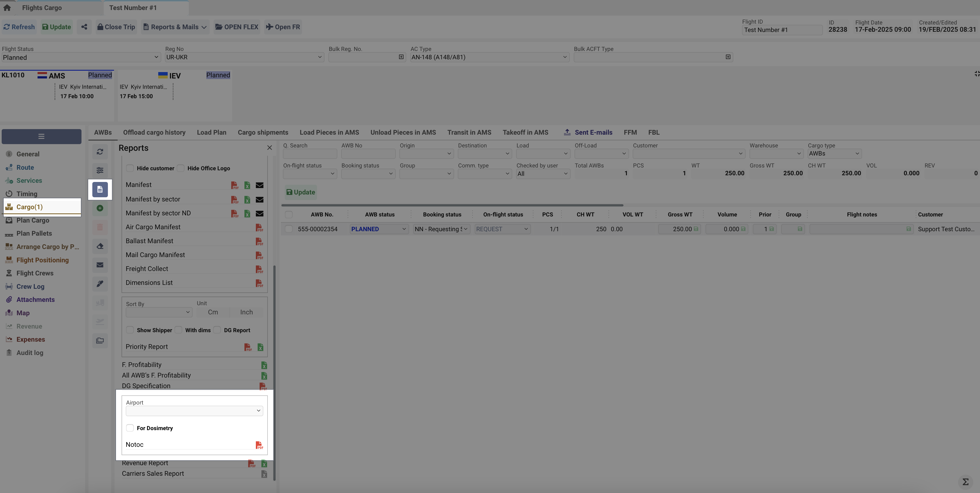
Task: Click the green add cargo icon
Action: 100,208
